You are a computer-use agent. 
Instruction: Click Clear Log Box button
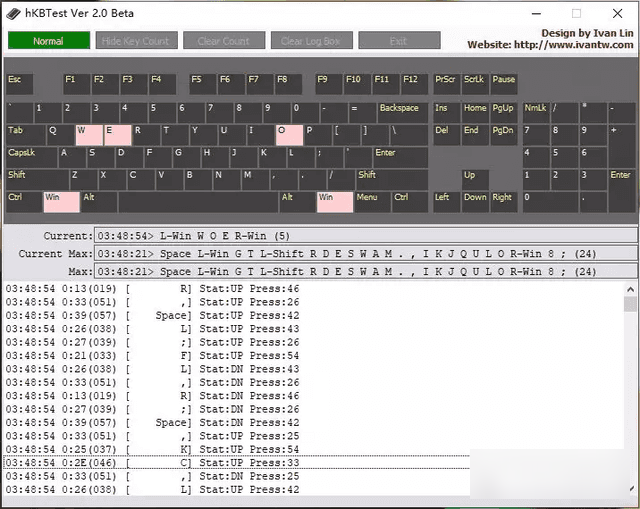coord(311,40)
